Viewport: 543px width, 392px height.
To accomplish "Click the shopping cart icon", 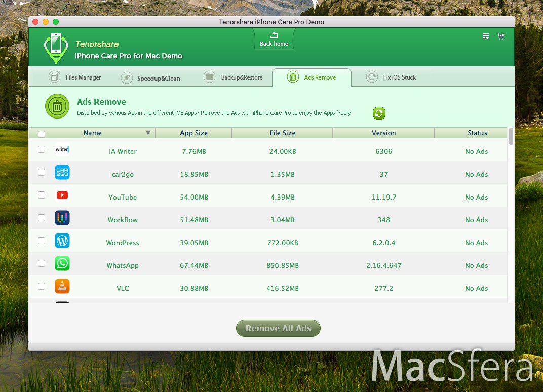I will 501,36.
